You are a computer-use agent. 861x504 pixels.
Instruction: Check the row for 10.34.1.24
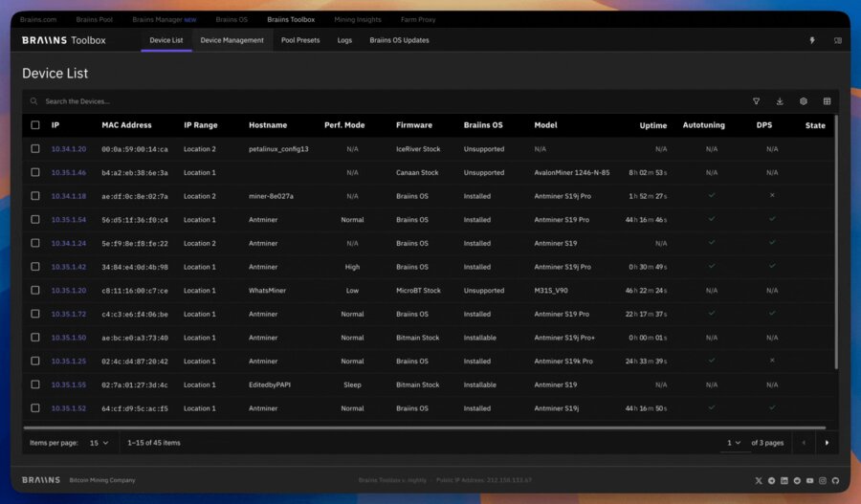coord(35,243)
